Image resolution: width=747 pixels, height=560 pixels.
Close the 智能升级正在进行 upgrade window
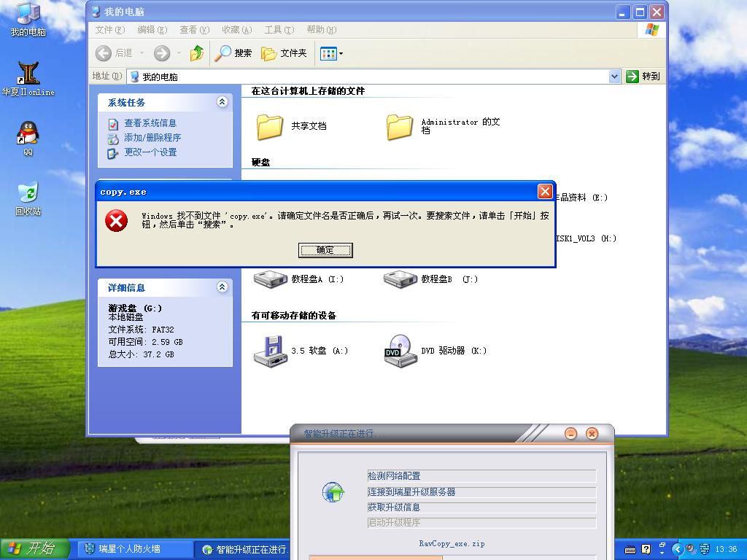592,433
